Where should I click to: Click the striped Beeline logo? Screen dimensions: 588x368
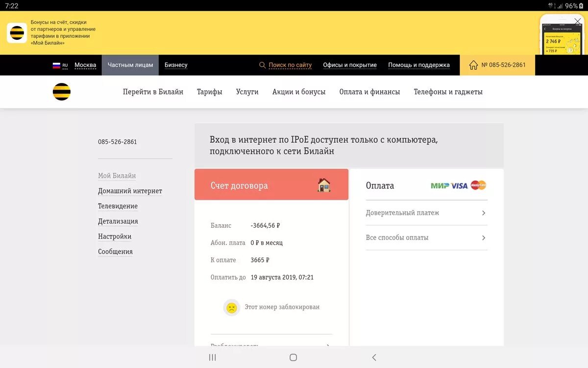coord(62,92)
